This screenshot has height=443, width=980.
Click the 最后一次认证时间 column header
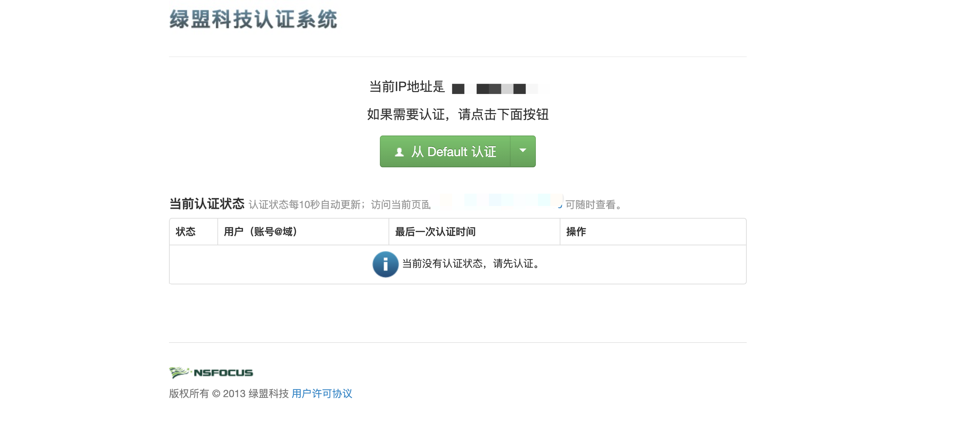point(435,231)
